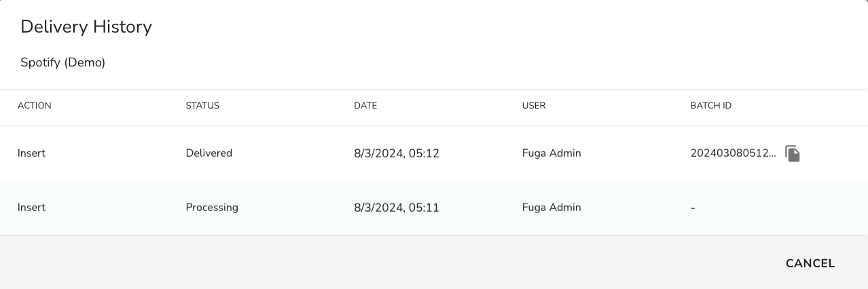The image size is (868, 289).
Task: Click the date 8/3/2024, 05:11
Action: click(397, 208)
